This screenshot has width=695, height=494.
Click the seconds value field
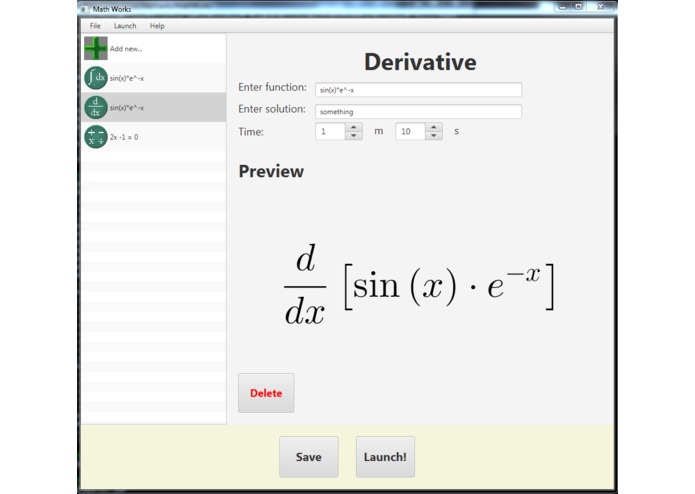coord(410,132)
